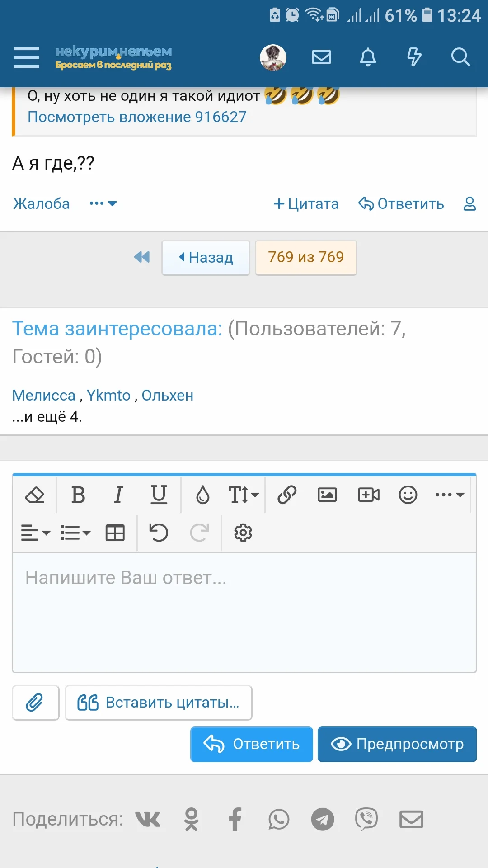Open the text alignment dropdown
Image resolution: width=488 pixels, height=868 pixels.
tap(36, 533)
